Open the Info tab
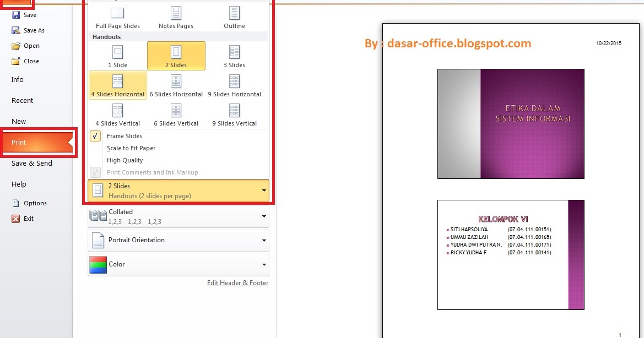 pos(17,80)
